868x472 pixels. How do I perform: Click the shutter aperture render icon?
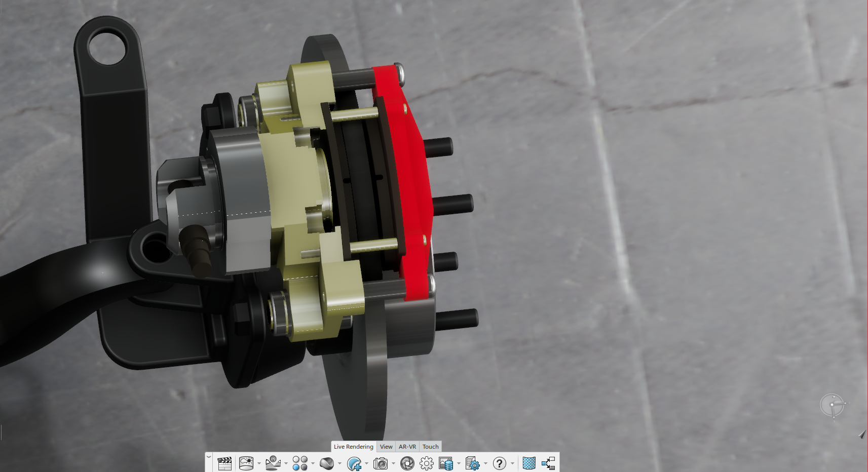(407, 463)
